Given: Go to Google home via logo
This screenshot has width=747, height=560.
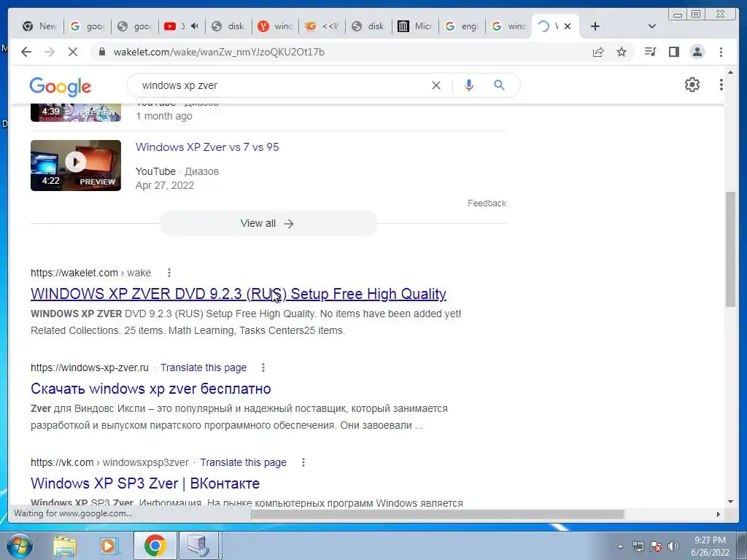Looking at the screenshot, I should pyautogui.click(x=60, y=86).
